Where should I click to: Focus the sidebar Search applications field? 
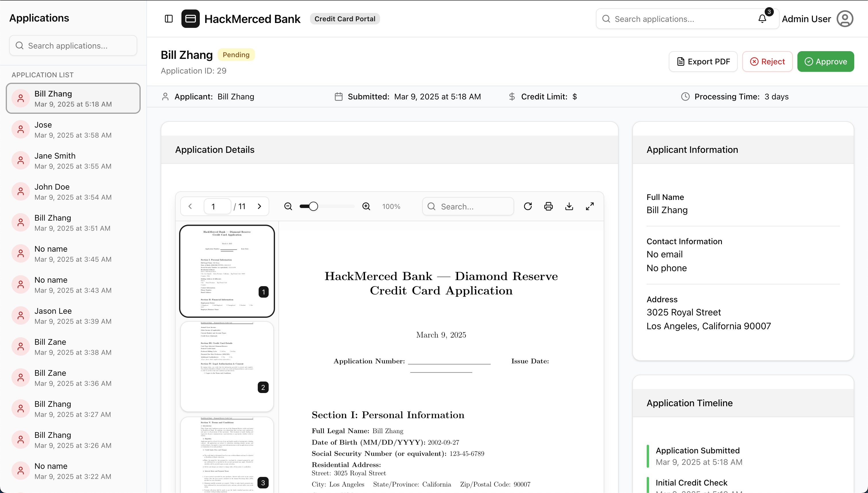pos(73,46)
